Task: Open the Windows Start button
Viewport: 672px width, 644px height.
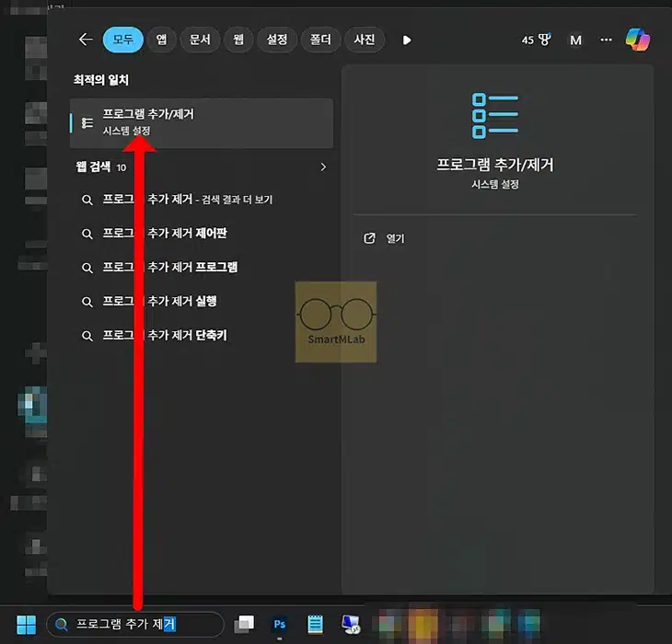Action: (x=26, y=625)
